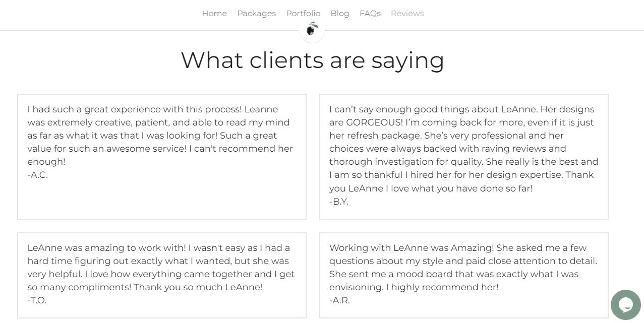Click the "What clients are saying" heading

312,60
